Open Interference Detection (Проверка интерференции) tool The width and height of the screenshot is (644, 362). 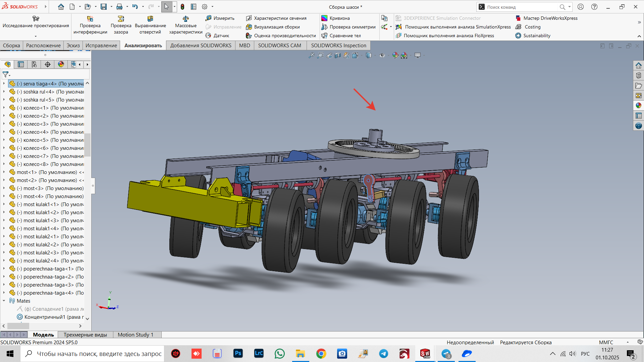[90, 25]
